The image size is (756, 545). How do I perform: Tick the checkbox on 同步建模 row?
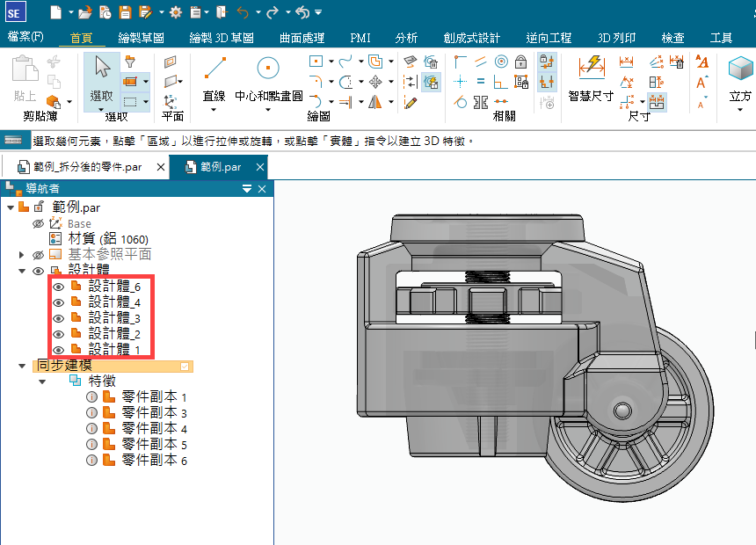pos(184,366)
